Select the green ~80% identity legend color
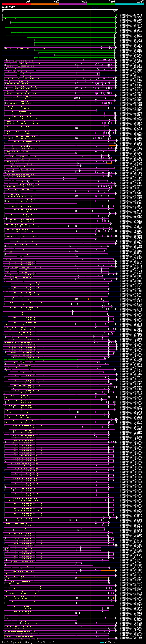The width and height of the screenshot is (146, 644). pos(101,4)
